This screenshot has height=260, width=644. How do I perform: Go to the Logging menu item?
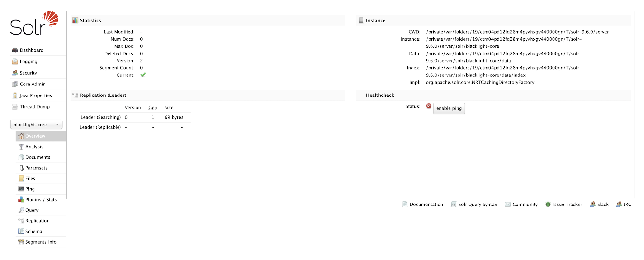[29, 61]
